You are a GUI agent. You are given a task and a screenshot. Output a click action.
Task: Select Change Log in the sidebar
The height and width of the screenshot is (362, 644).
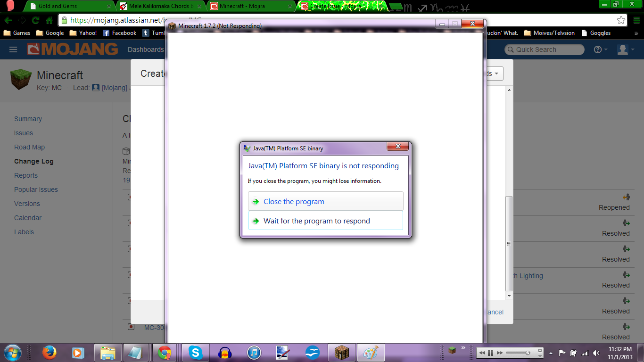34,161
